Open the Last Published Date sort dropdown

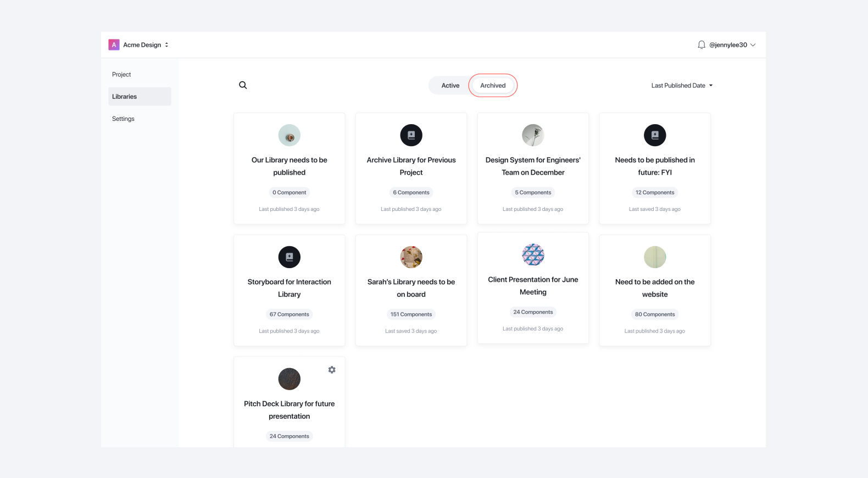pos(682,86)
